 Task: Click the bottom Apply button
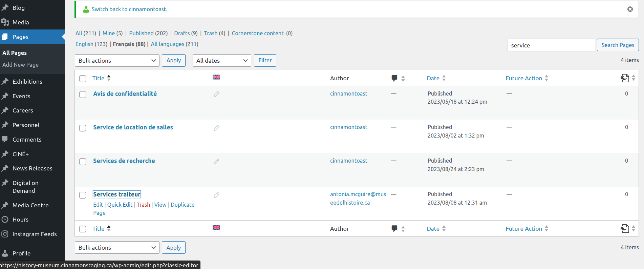pyautogui.click(x=174, y=248)
